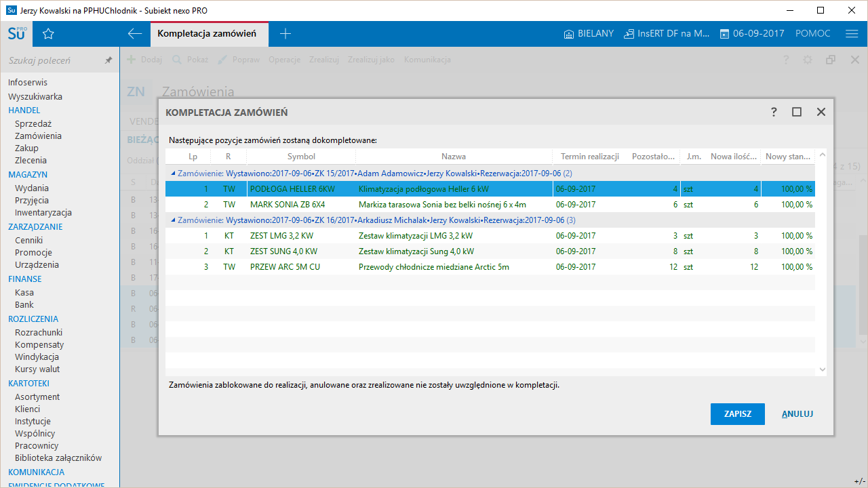Open POMOC menu

tap(813, 34)
